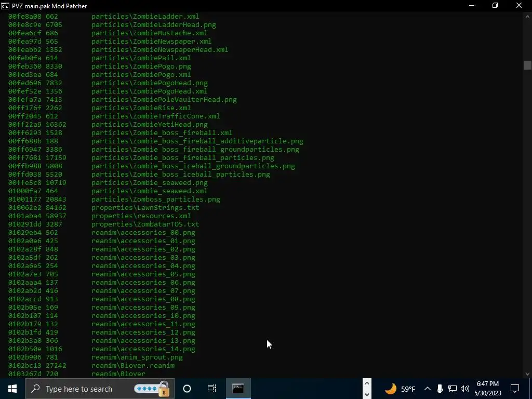Click the size value 27242
Screen dimensions: 532x399
click(56, 365)
